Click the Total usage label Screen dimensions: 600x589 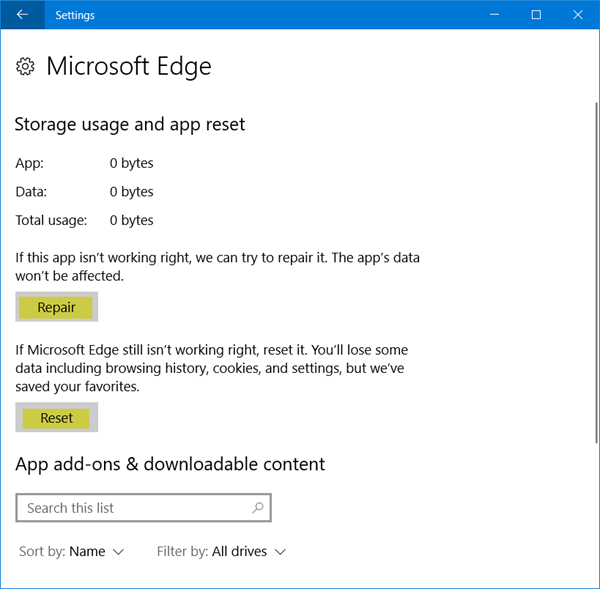coord(51,220)
